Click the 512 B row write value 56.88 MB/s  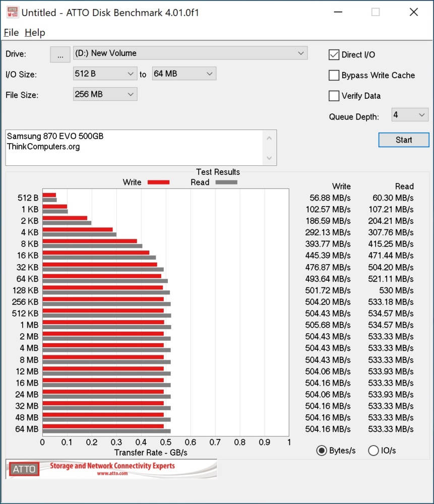click(x=330, y=198)
